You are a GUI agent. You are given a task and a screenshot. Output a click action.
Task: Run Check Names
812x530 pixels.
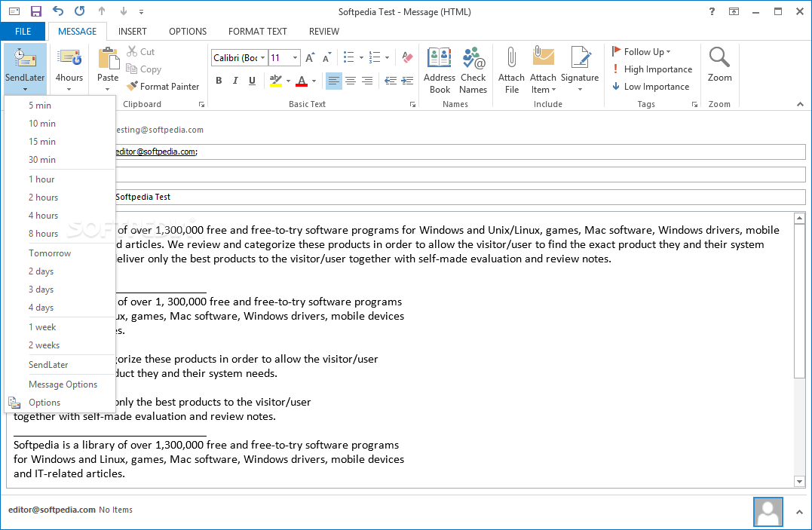(473, 70)
